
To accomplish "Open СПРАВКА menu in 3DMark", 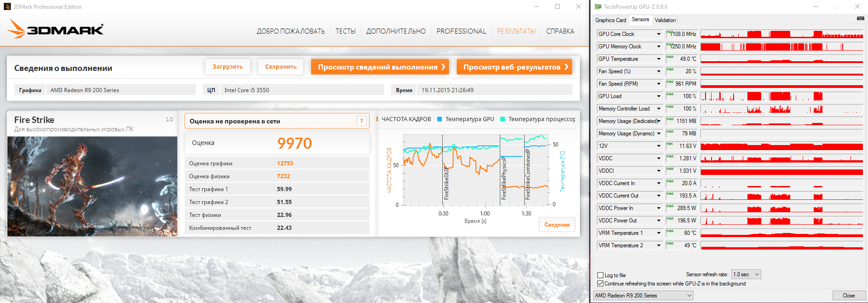I will [560, 31].
